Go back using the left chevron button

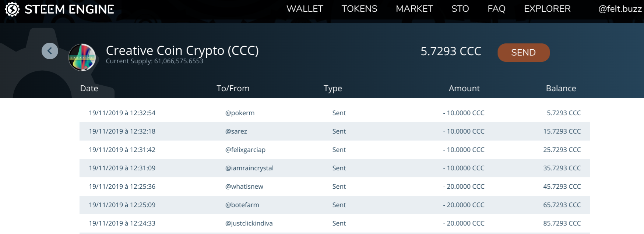point(50,51)
